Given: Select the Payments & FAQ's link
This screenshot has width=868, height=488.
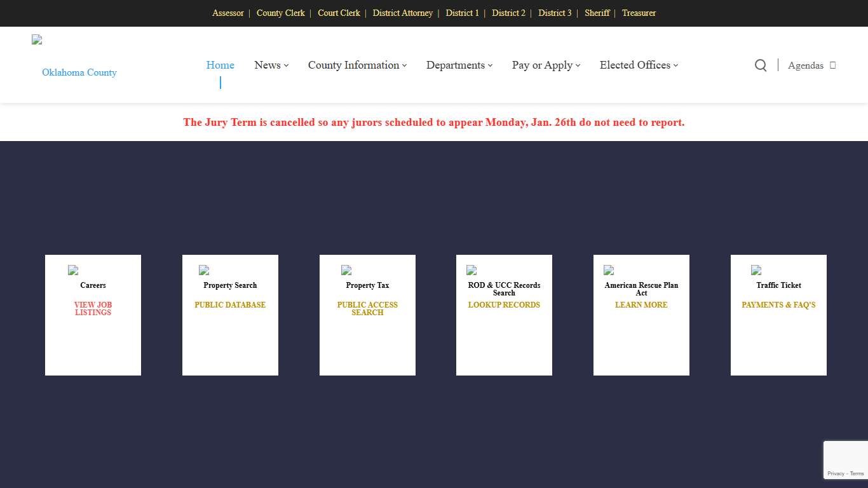Looking at the screenshot, I should pyautogui.click(x=778, y=305).
